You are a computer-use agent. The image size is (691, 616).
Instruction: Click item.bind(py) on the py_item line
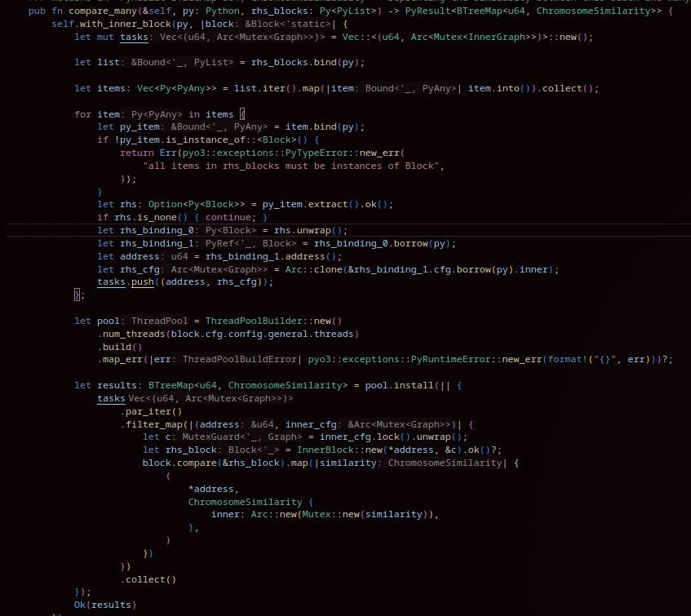coord(322,127)
